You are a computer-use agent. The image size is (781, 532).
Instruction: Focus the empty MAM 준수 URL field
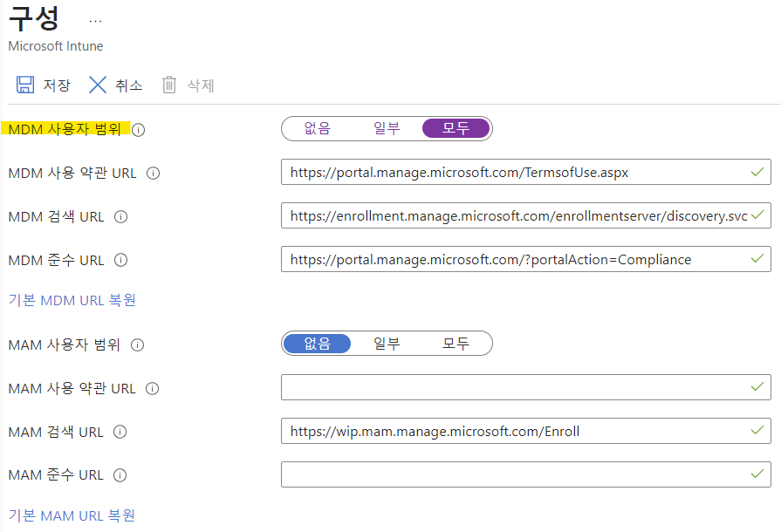click(x=526, y=474)
